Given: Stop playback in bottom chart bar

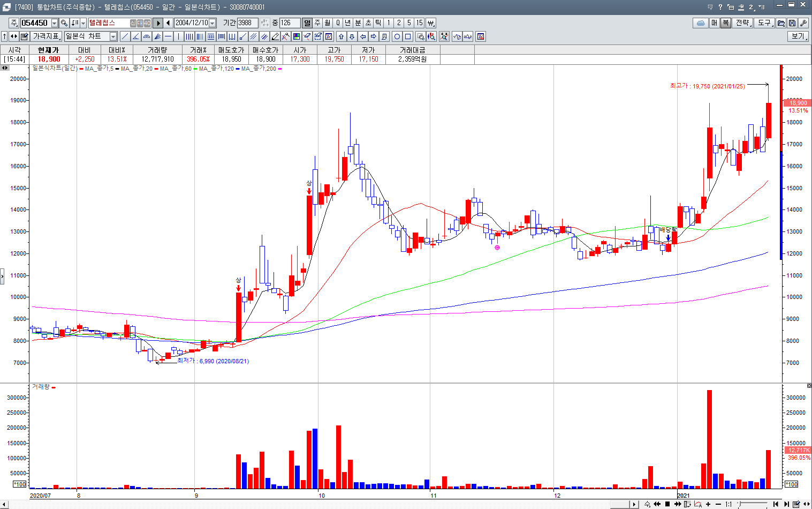Looking at the screenshot, I should [x=667, y=504].
